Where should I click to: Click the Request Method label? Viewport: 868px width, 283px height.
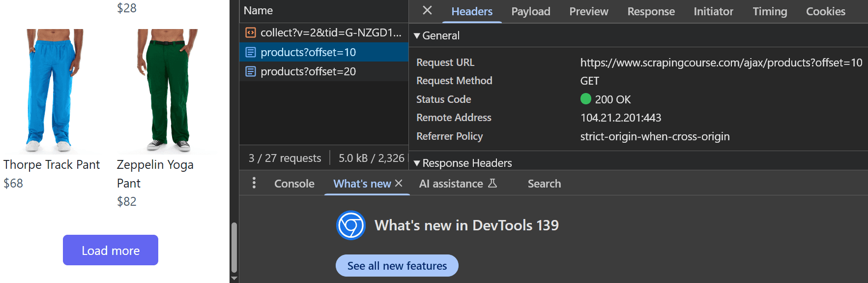(x=454, y=81)
